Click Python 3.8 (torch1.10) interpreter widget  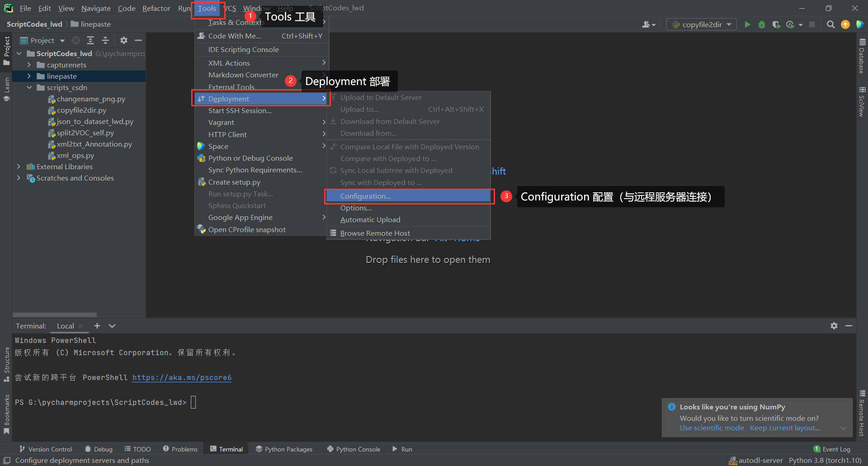coord(825,461)
